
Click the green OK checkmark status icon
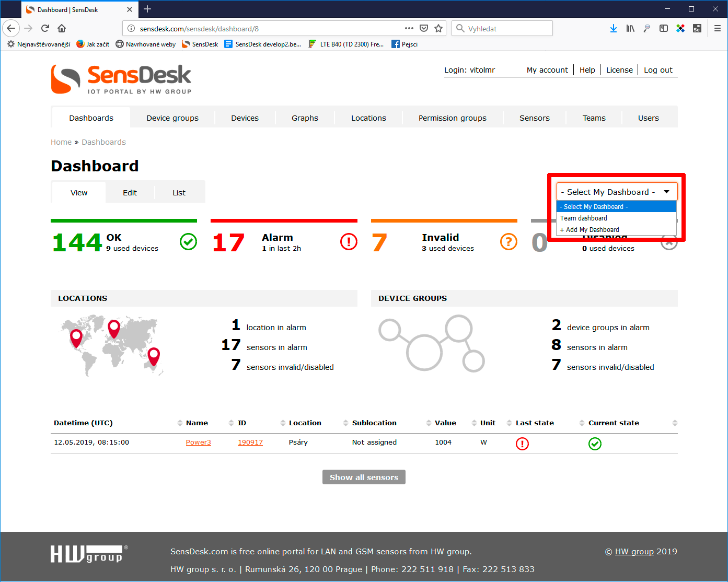189,241
